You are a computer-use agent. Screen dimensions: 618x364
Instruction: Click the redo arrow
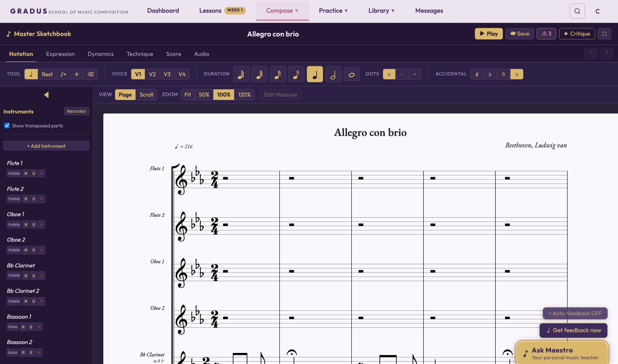coord(606,53)
